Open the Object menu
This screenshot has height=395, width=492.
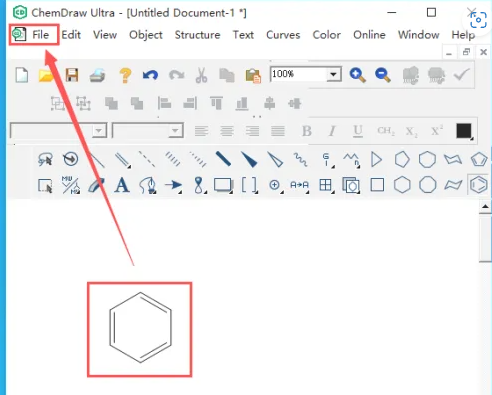[x=146, y=35]
